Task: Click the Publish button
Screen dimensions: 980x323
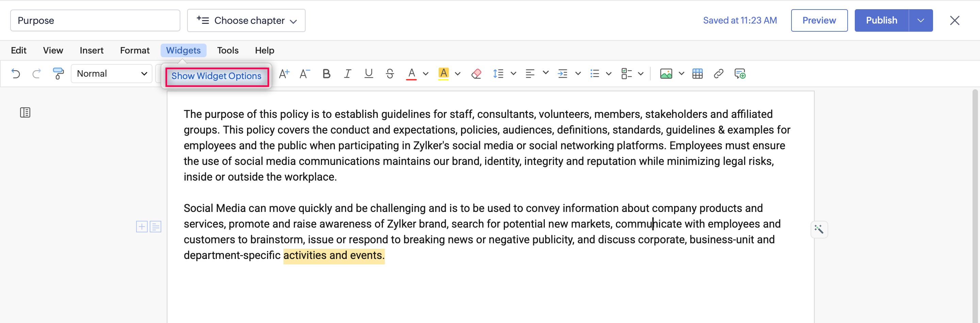Action: 881,20
